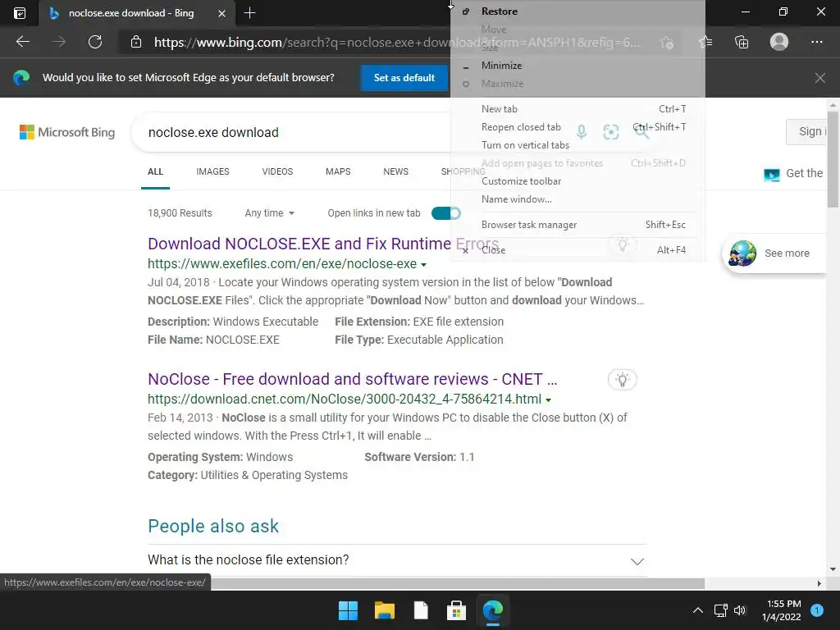The height and width of the screenshot is (630, 840).
Task: Toggle Open links in new tab switch
Action: pos(445,213)
